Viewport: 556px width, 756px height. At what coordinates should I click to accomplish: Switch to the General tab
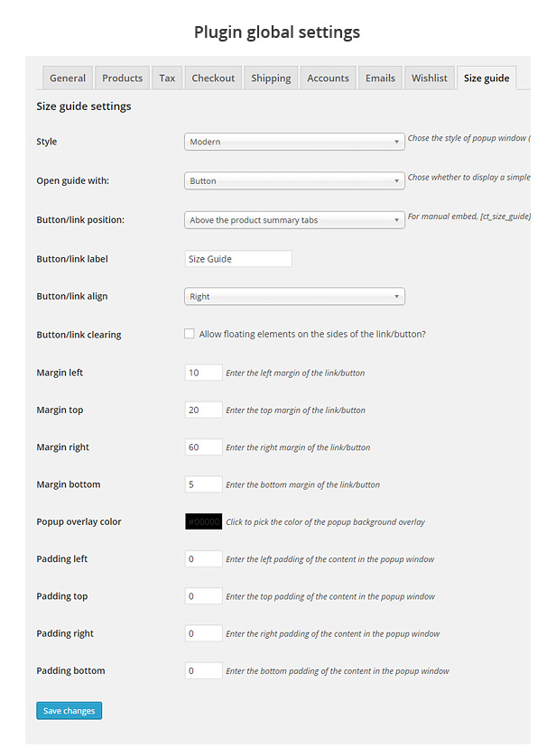point(68,78)
